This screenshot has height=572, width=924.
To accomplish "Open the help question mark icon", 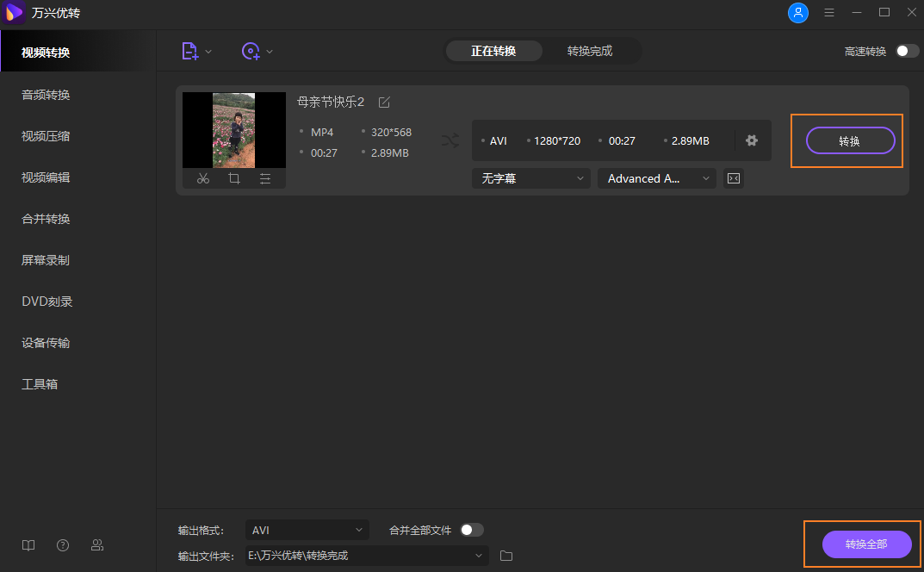I will (x=63, y=545).
